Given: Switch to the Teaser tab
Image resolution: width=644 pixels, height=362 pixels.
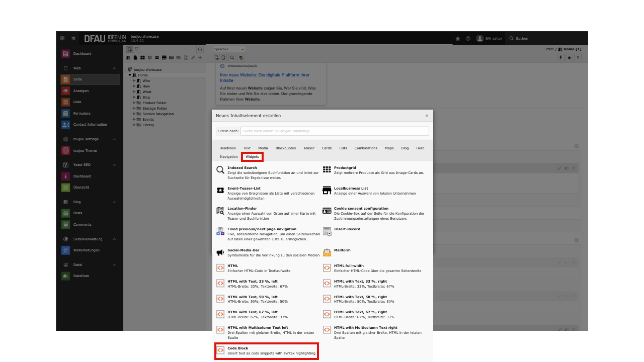Looking at the screenshot, I should coord(309,148).
